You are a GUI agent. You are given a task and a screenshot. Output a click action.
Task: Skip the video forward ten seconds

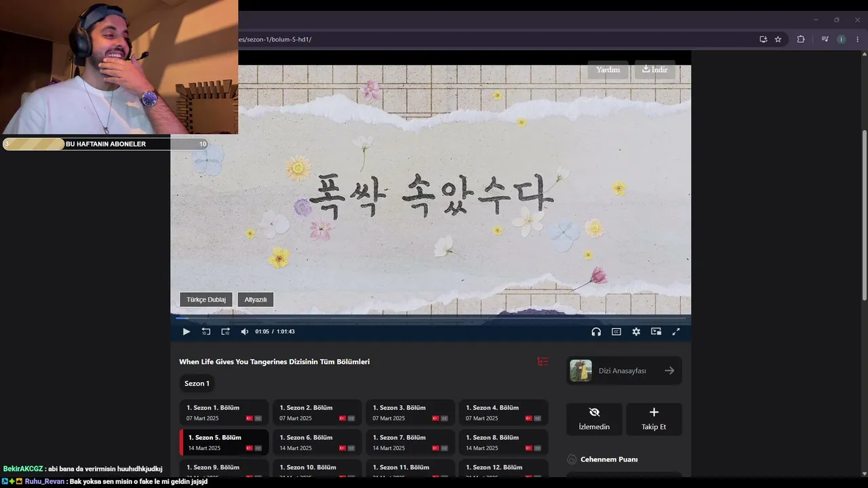tap(225, 331)
